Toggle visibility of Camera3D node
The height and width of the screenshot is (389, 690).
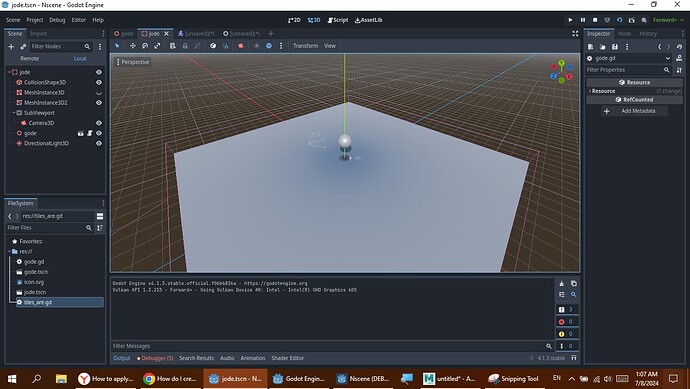[x=99, y=123]
